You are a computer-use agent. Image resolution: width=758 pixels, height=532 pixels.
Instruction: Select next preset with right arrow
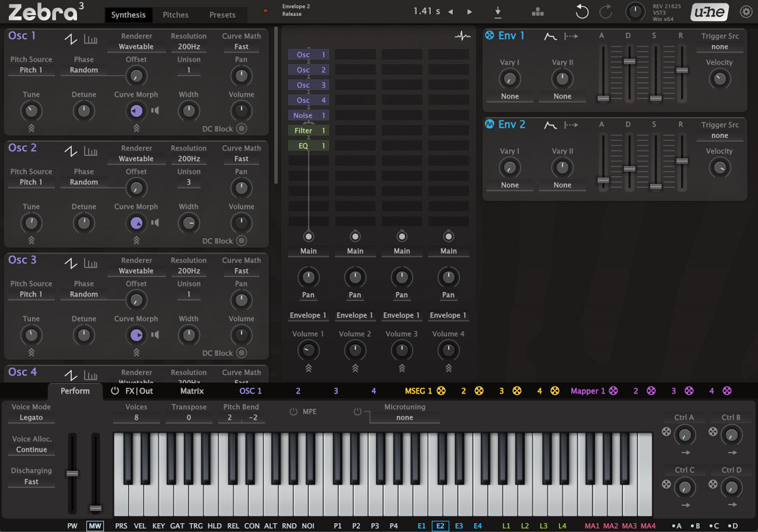(469, 12)
